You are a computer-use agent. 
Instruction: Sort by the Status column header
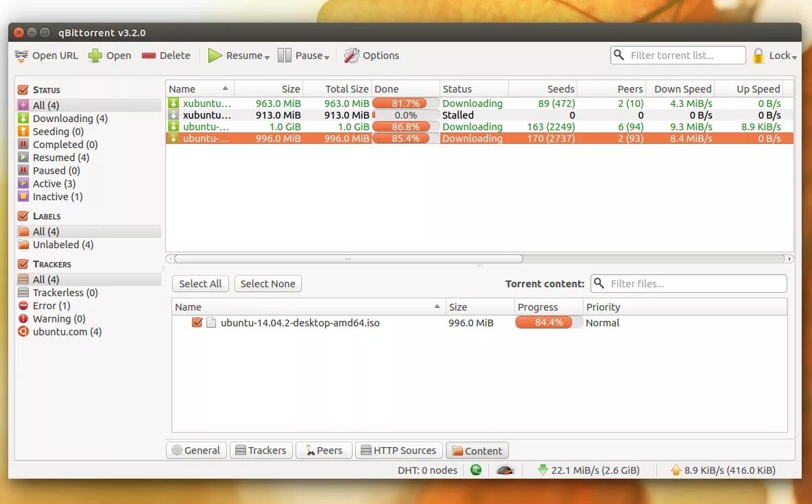[474, 89]
